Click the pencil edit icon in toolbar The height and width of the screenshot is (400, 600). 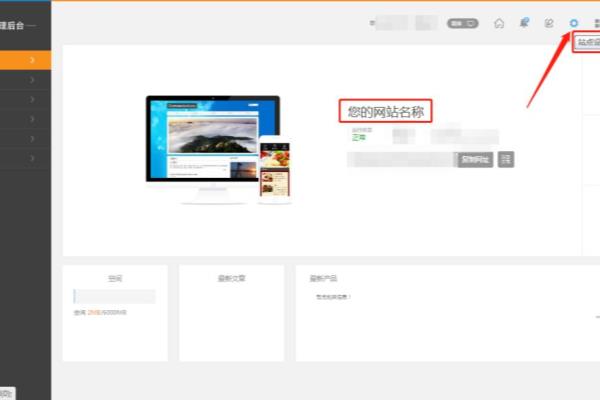(549, 23)
